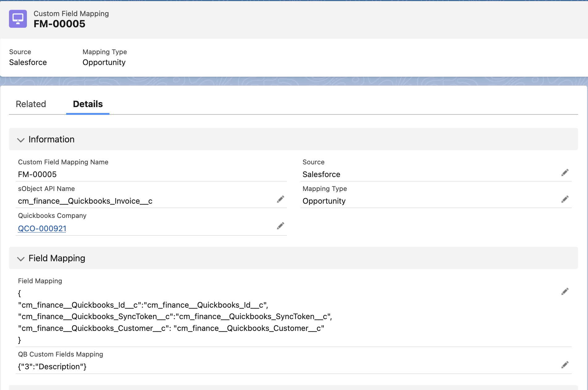This screenshot has width=588, height=390.
Task: Click the QB Custom Fields Mapping label
Action: click(x=61, y=354)
